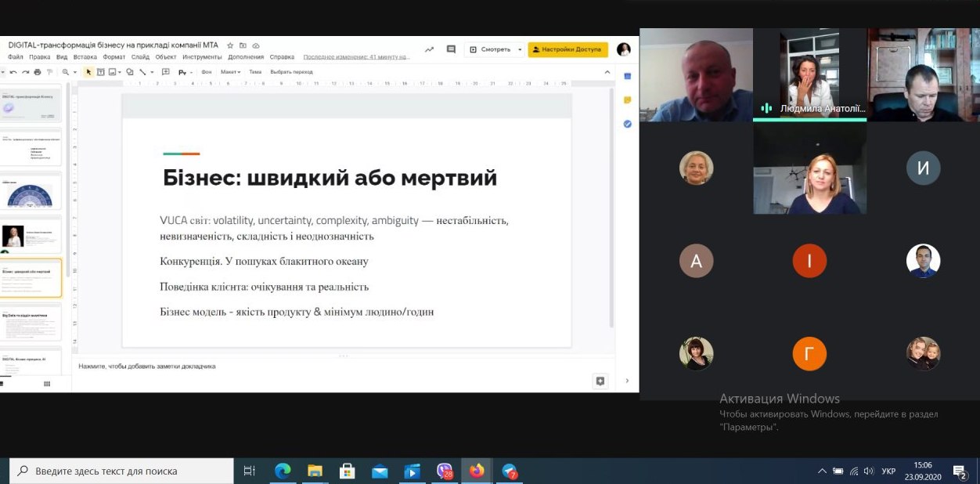The width and height of the screenshot is (980, 484).
Task: Select the line tool
Action: [142, 72]
